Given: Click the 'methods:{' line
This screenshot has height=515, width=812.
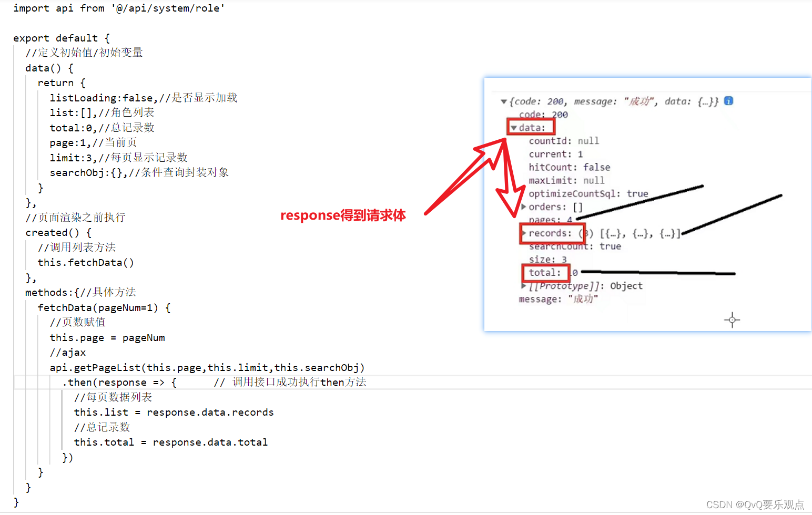Looking at the screenshot, I should pos(80,292).
